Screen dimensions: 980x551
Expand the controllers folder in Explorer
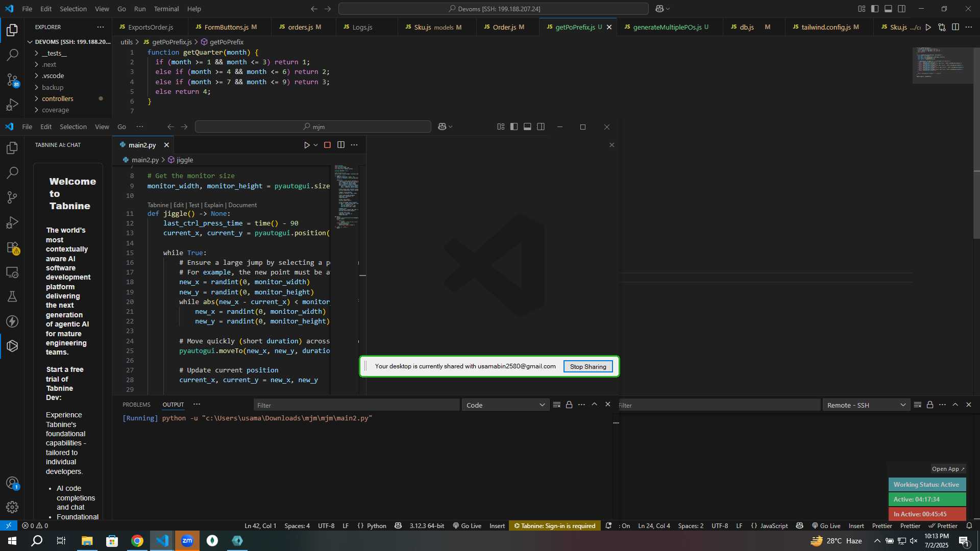(57, 98)
